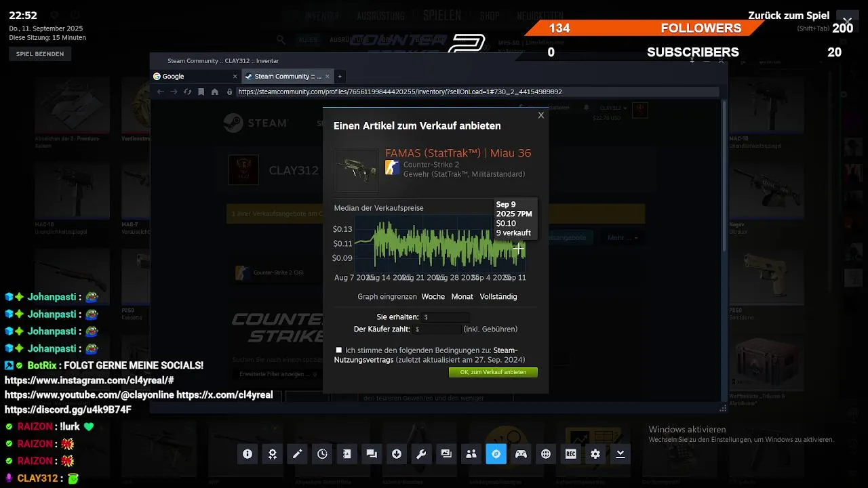
Task: Switch to the Google tab
Action: pos(195,77)
